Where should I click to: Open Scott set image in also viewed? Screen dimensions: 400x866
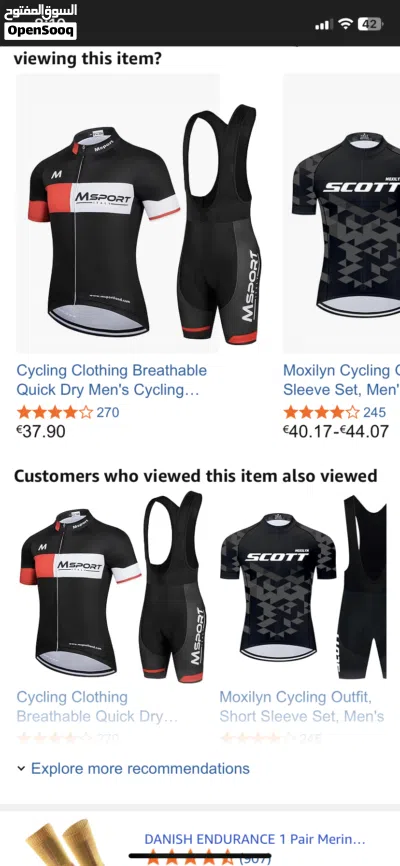pyautogui.click(x=303, y=587)
